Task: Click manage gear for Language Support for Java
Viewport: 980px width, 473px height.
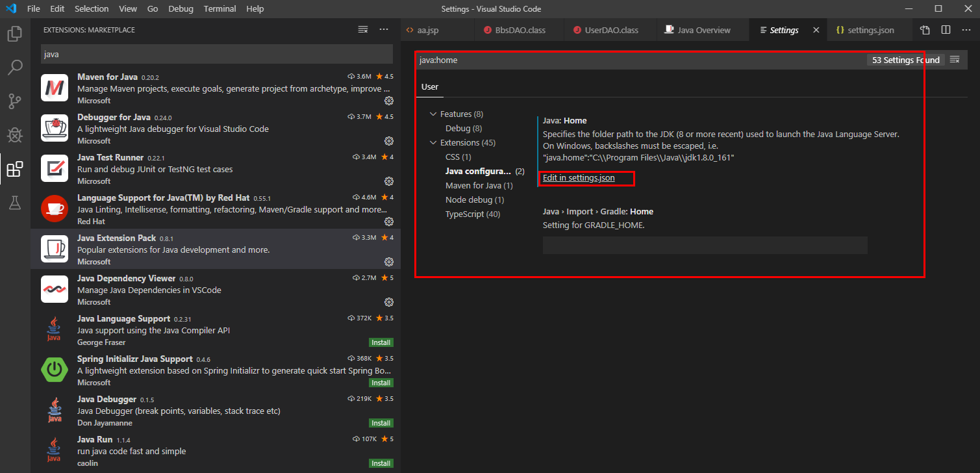Action: [389, 222]
